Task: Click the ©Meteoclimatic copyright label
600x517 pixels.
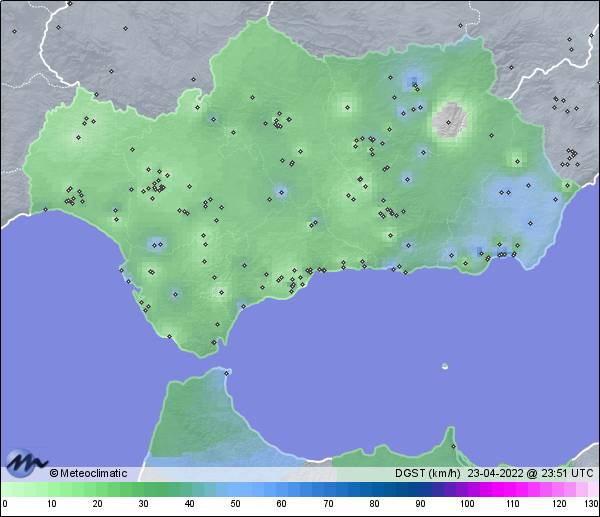Action: [x=88, y=473]
